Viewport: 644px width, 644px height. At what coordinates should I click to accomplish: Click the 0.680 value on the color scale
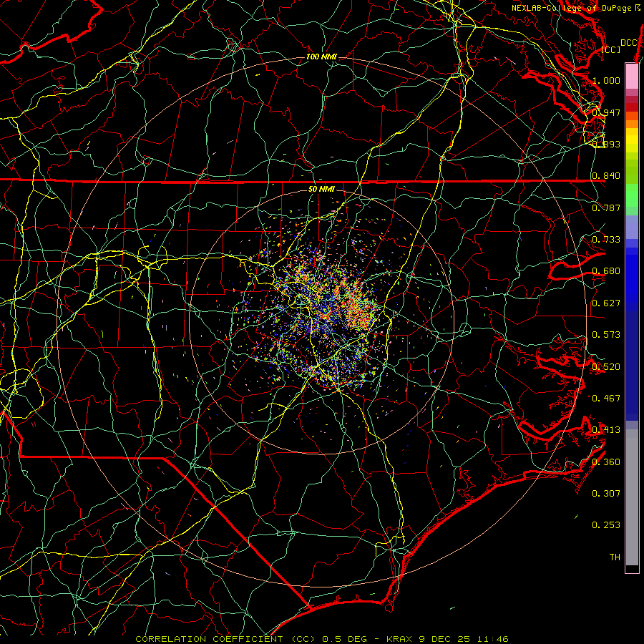tap(606, 271)
